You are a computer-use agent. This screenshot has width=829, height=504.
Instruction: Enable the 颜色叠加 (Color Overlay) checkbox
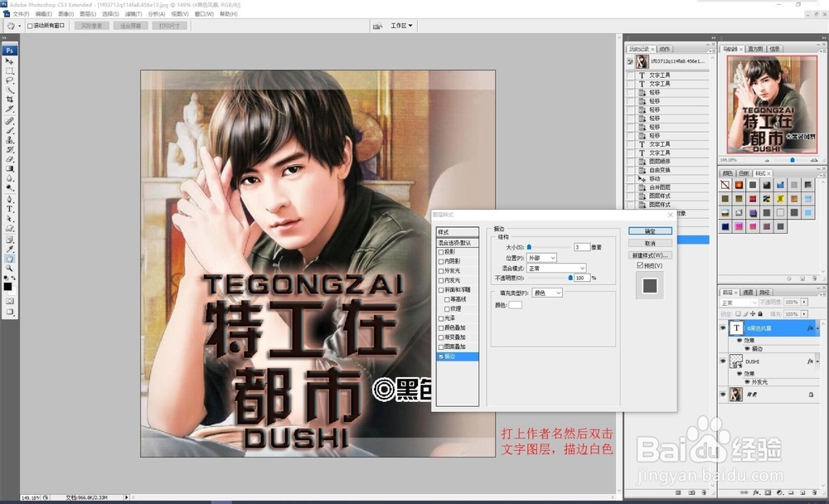pos(441,328)
